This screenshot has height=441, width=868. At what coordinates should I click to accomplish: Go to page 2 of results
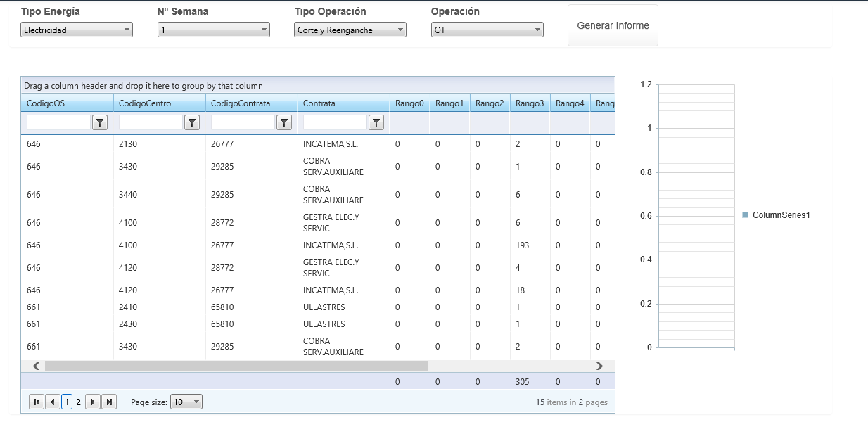[x=78, y=402]
